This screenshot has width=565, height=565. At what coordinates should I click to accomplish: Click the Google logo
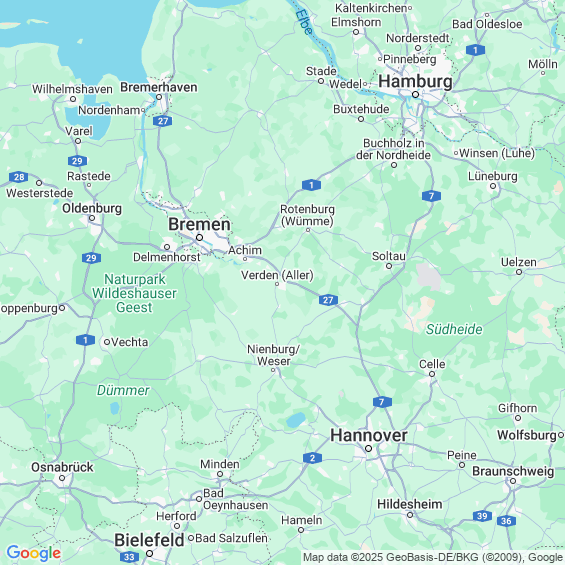[x=34, y=553]
